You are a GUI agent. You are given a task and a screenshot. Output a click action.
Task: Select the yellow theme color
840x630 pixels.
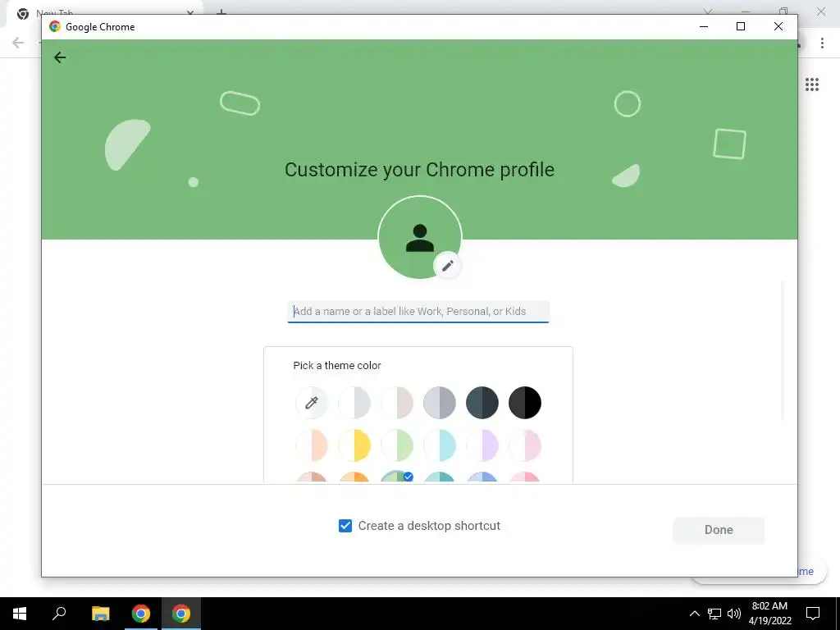pos(354,445)
